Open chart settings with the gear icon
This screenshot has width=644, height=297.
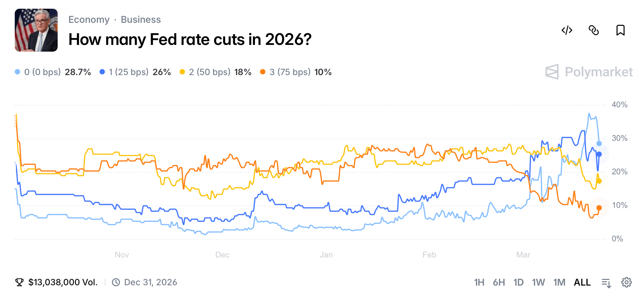pos(626,282)
